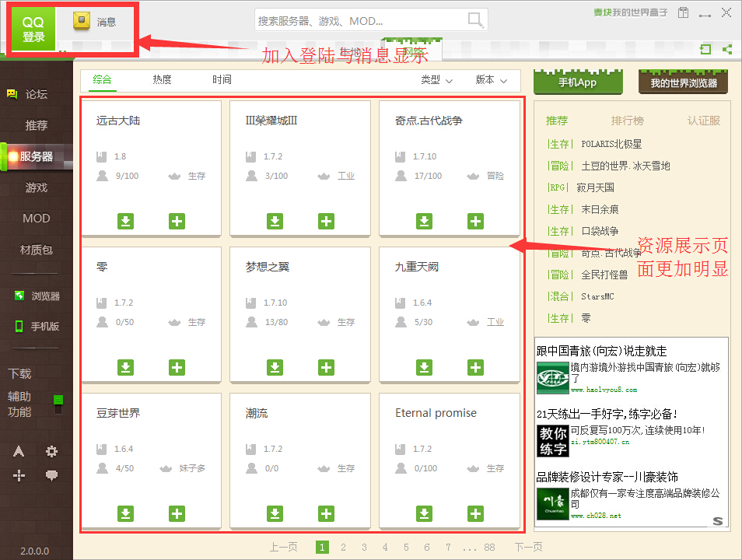Switch to the 热度 tab
742x560 pixels.
click(163, 80)
